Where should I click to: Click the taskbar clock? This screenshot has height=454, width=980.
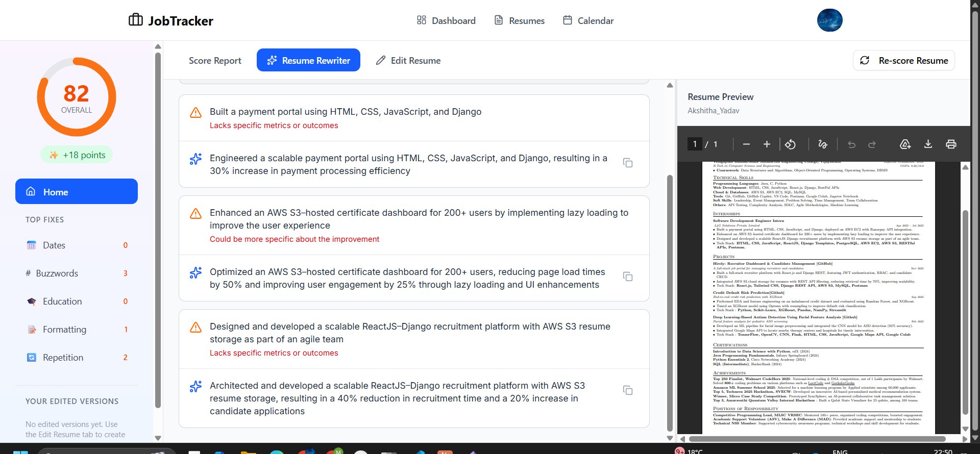pos(943,451)
